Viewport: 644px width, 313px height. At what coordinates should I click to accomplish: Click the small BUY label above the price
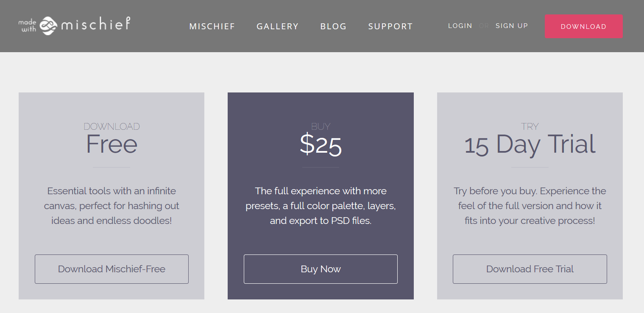(x=321, y=126)
